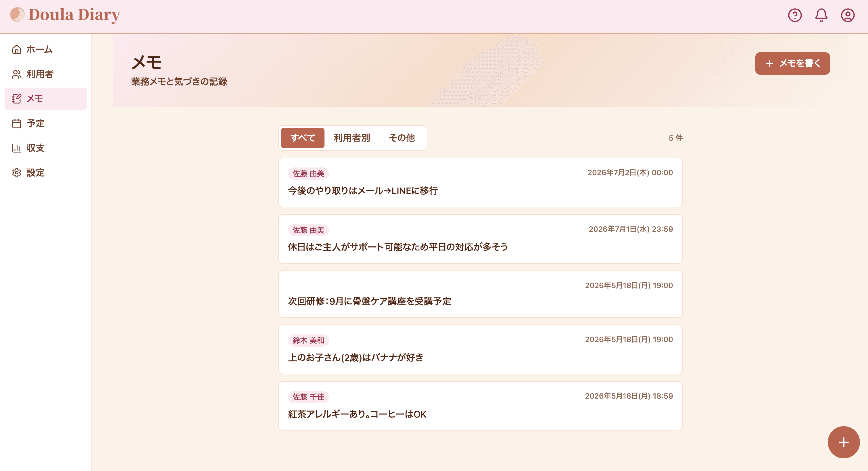
Task: Open the help question mark icon
Action: pyautogui.click(x=794, y=15)
